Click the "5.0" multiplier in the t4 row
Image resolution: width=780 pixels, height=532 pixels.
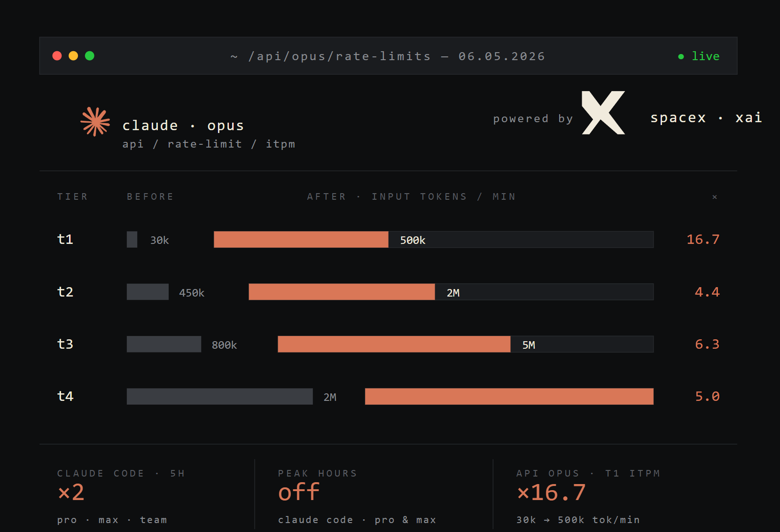(x=707, y=396)
